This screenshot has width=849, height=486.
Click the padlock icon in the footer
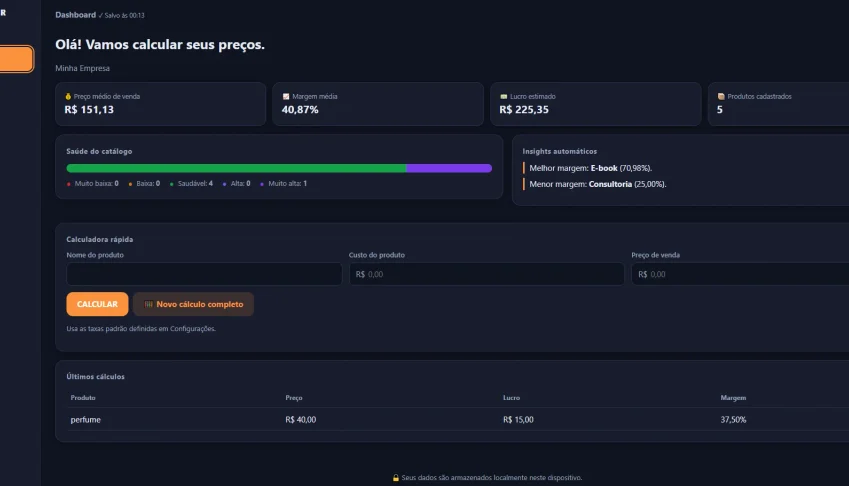click(x=396, y=477)
